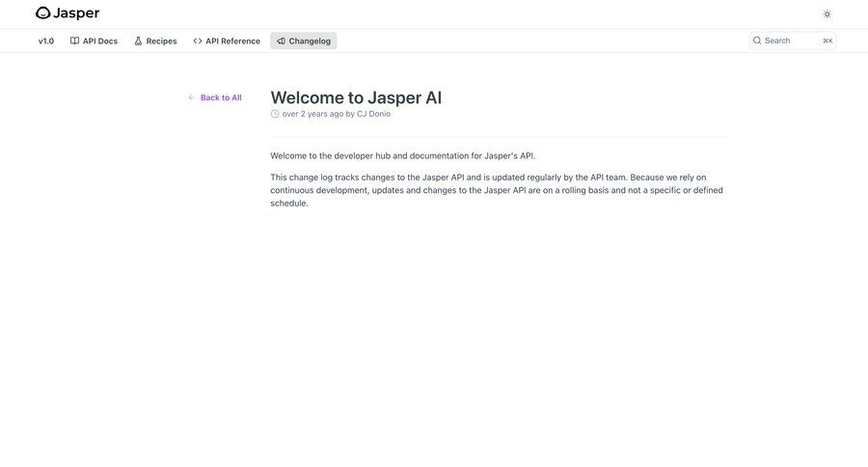This screenshot has width=868, height=467.
Task: Switch to the API Reference tab
Action: [x=227, y=41]
